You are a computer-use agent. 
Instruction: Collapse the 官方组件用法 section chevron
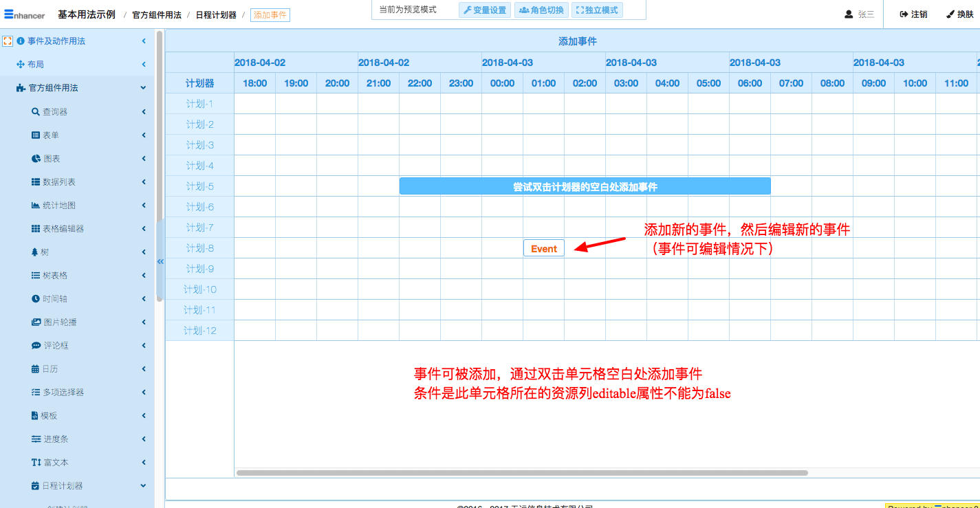coord(143,88)
